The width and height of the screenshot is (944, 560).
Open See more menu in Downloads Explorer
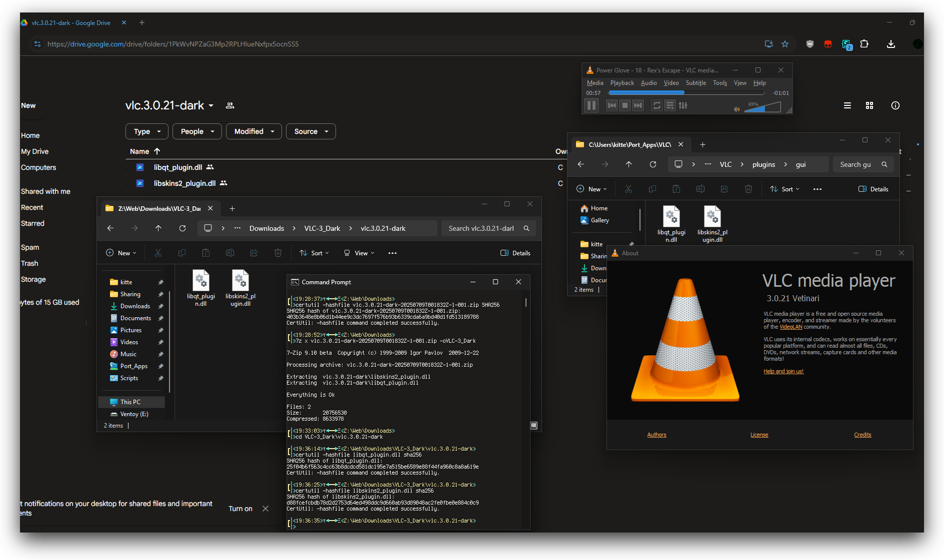click(x=392, y=253)
